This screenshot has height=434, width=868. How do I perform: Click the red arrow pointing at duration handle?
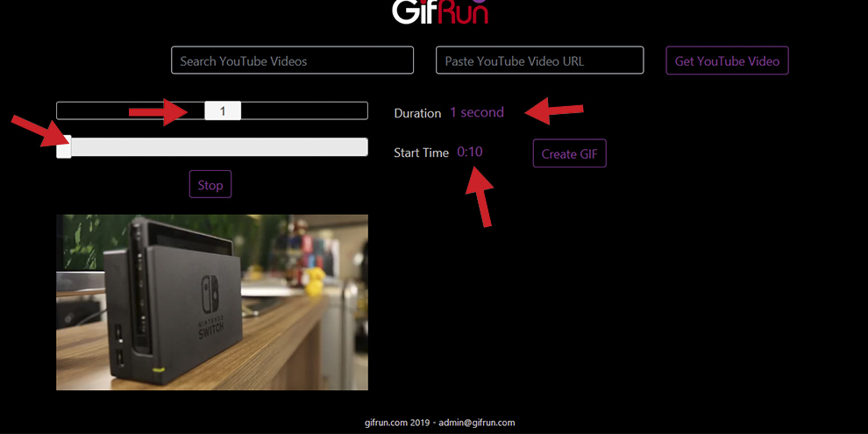pyautogui.click(x=160, y=111)
